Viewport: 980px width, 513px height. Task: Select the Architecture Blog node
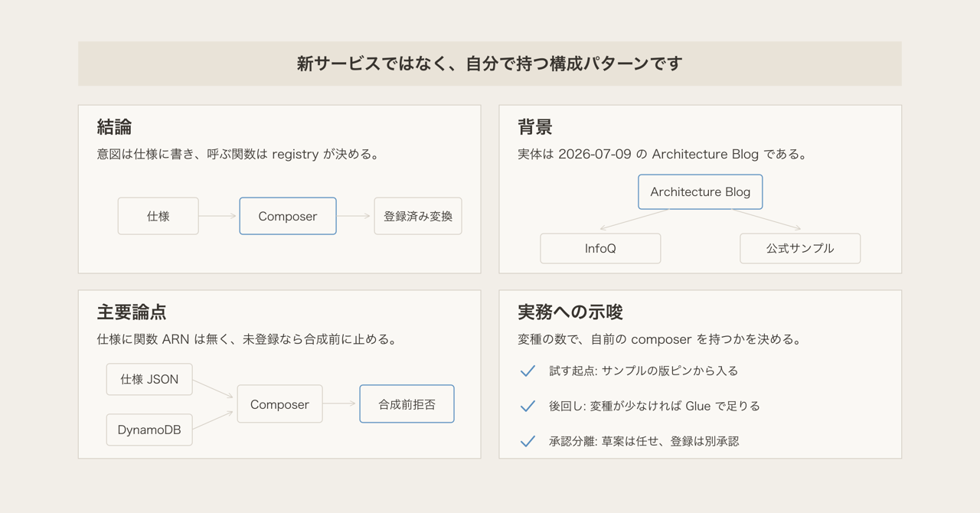click(701, 191)
